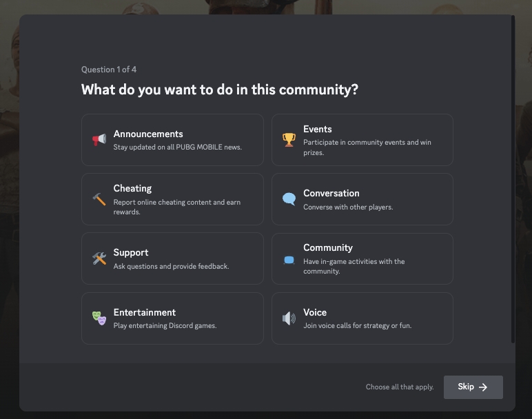Toggle the Events option title

[317, 129]
